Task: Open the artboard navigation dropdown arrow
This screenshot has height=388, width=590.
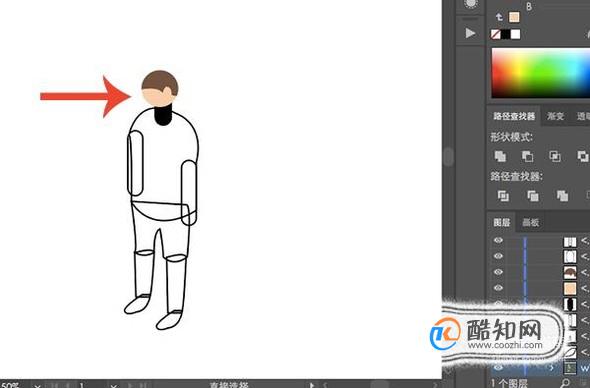Action: (113, 385)
